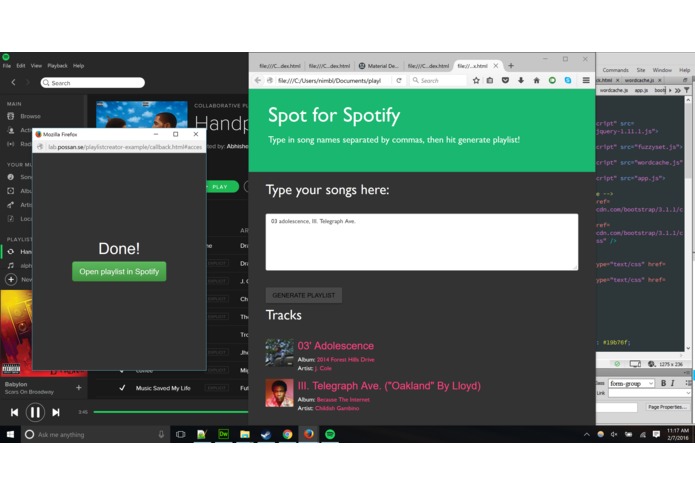Open a new Firefox tab
This screenshot has width=695, height=494.
[511, 66]
